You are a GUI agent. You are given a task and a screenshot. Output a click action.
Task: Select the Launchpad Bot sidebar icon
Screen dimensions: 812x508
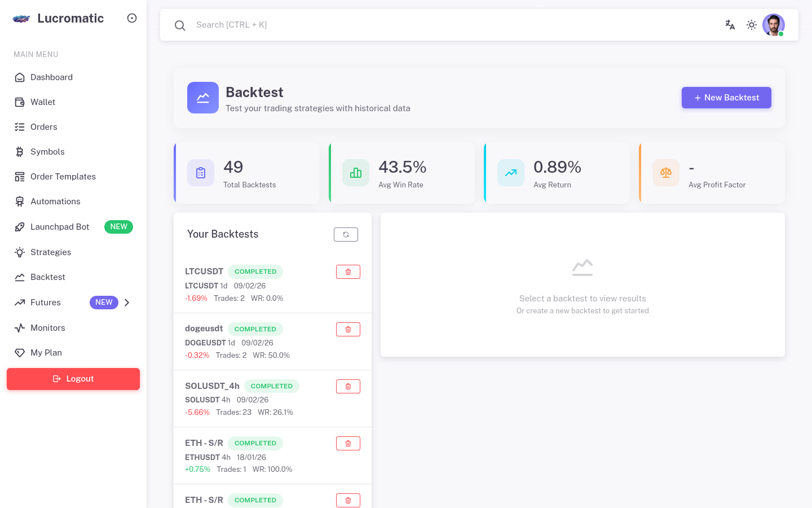click(19, 226)
